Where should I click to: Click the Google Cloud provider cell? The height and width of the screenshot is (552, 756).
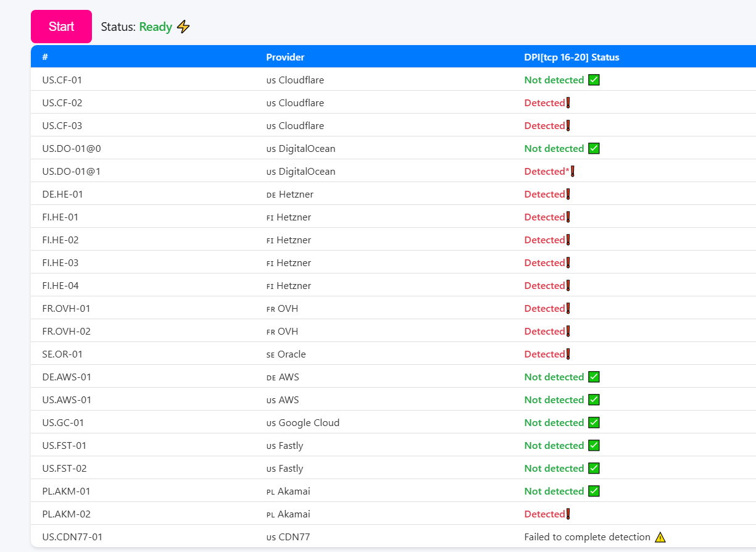tap(302, 422)
